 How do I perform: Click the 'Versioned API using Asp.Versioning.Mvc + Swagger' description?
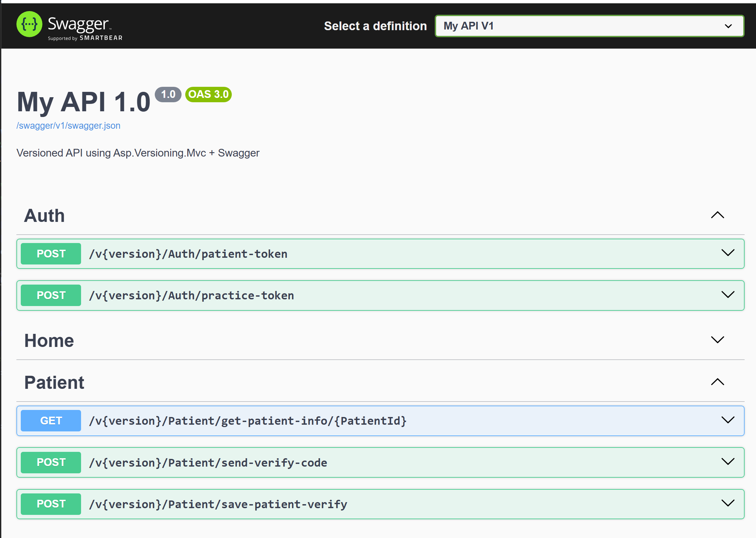pyautogui.click(x=138, y=153)
